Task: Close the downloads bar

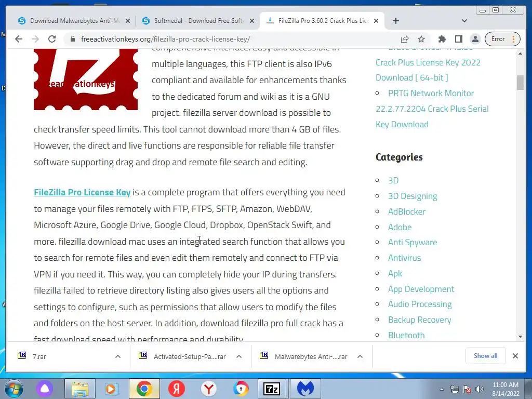Action: [515, 356]
